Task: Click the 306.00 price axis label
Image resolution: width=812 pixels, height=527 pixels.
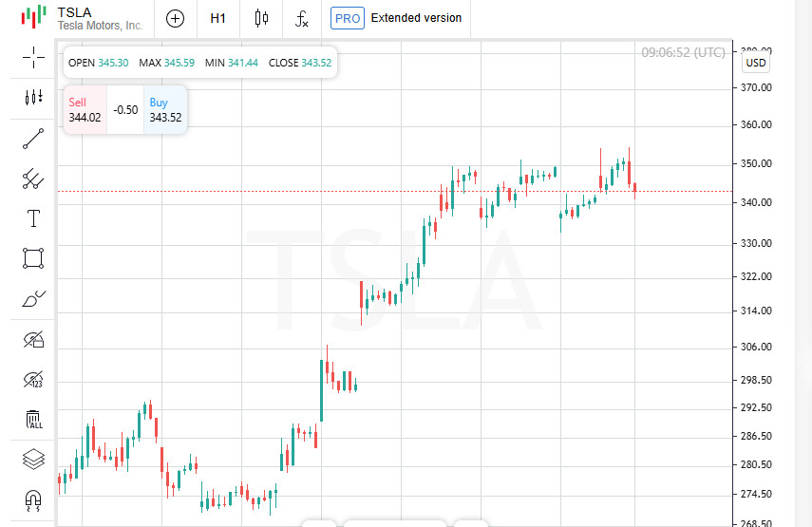Action: [x=756, y=347]
